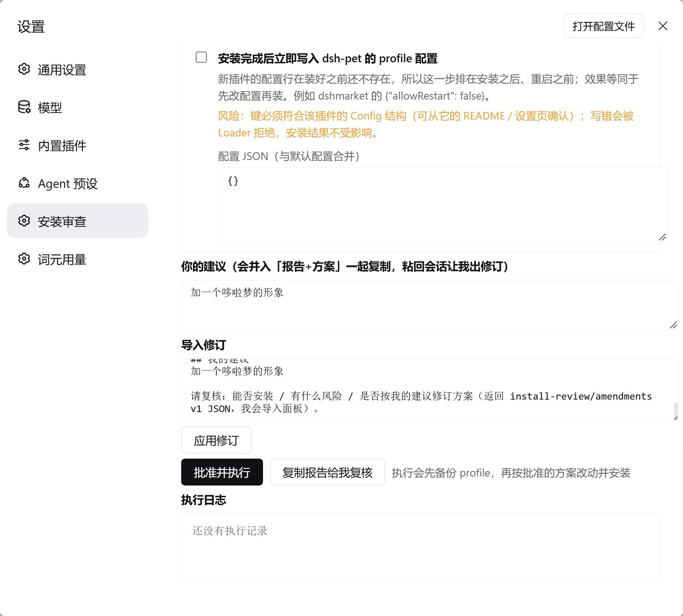The height and width of the screenshot is (616, 683).
Task: Click the gear icon beside 词元用量
Action: (x=24, y=259)
